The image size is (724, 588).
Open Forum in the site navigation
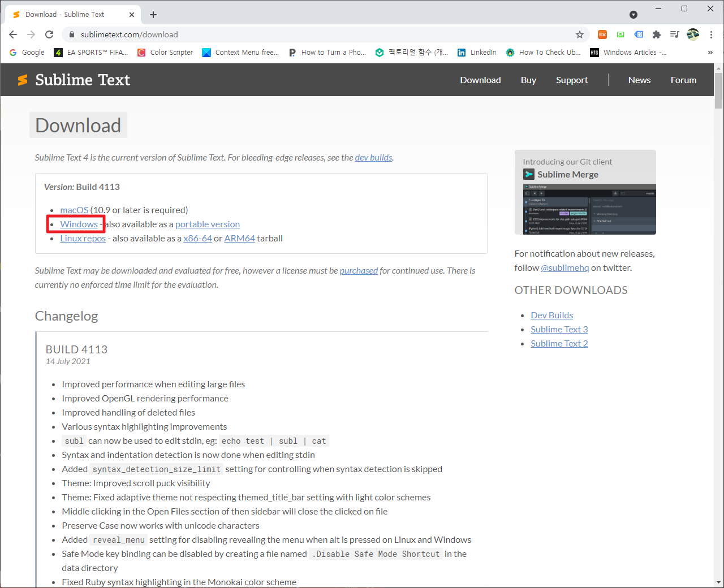683,80
